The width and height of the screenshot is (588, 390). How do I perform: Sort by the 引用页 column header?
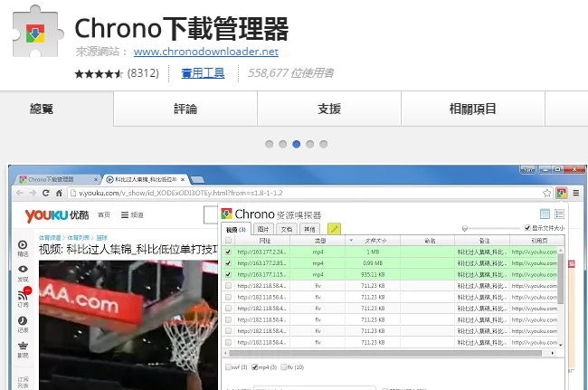coord(539,241)
